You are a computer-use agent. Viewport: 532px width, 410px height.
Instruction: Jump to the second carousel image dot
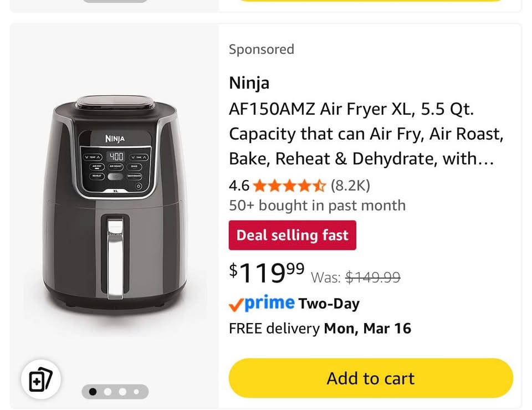(108, 392)
